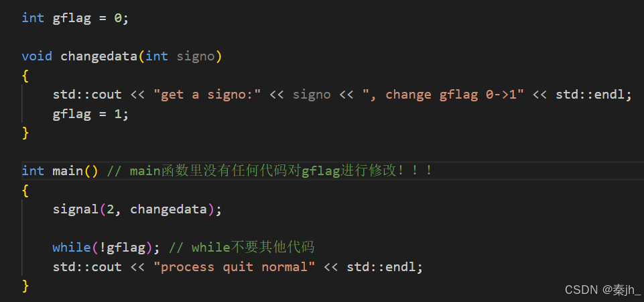Click the gflag = 1; assignment line

[x=90, y=113]
